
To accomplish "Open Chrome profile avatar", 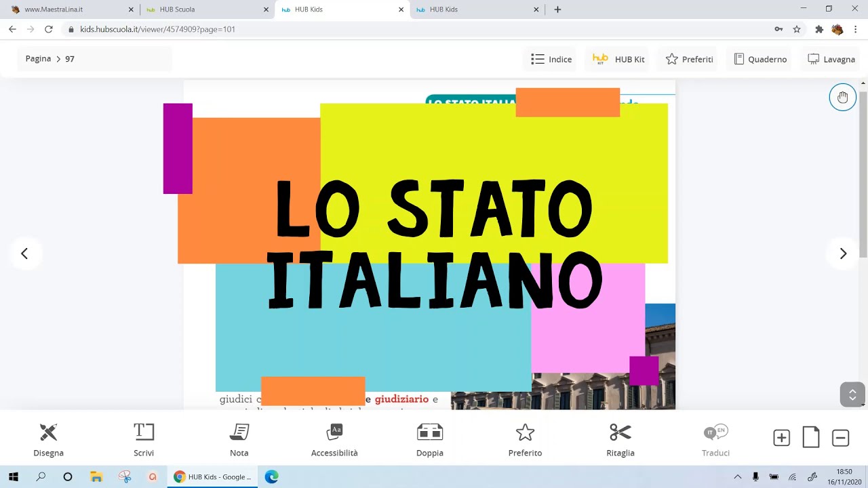I will (837, 29).
